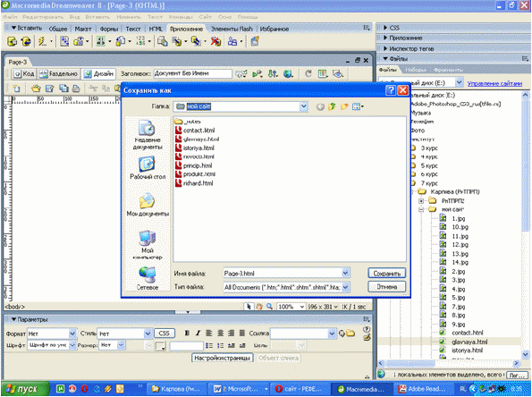Switch to Split (Раздельно) view
The image size is (532, 397).
pyautogui.click(x=59, y=73)
